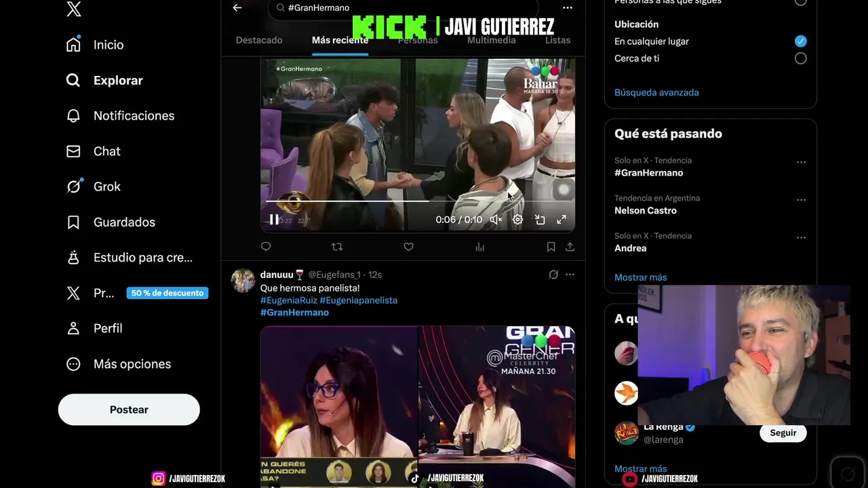Click the Perfil person icon
This screenshot has height=488, width=868.
click(x=73, y=328)
